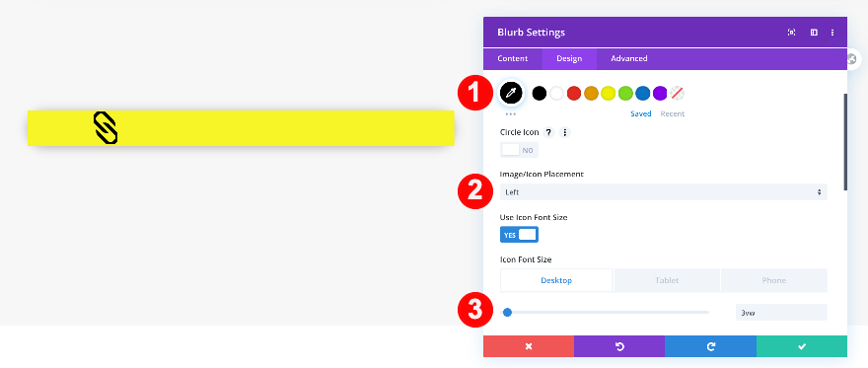Open the Blurb Settings kebab menu
Viewport: 868px width, 368px height.
click(x=832, y=33)
